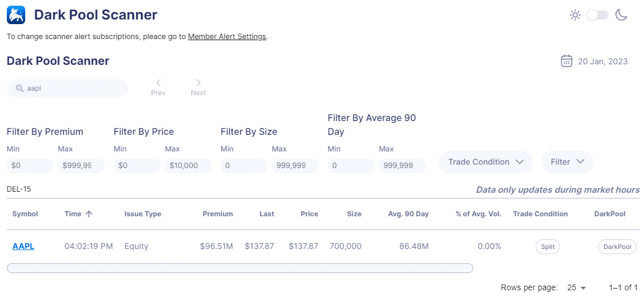The height and width of the screenshot is (296, 644).
Task: Sort by Symbol column header
Action: [x=25, y=214]
